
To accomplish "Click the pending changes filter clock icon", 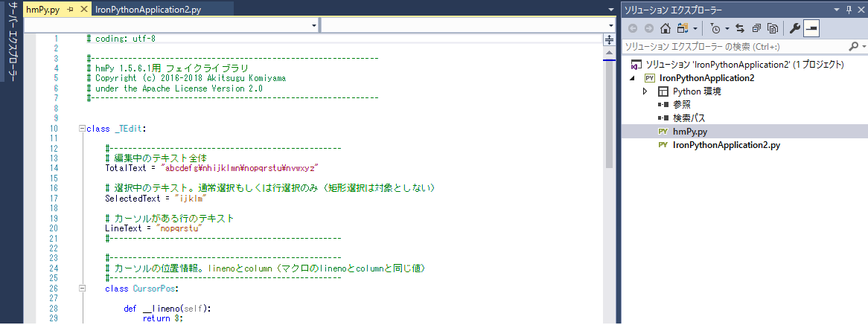I will [x=715, y=28].
